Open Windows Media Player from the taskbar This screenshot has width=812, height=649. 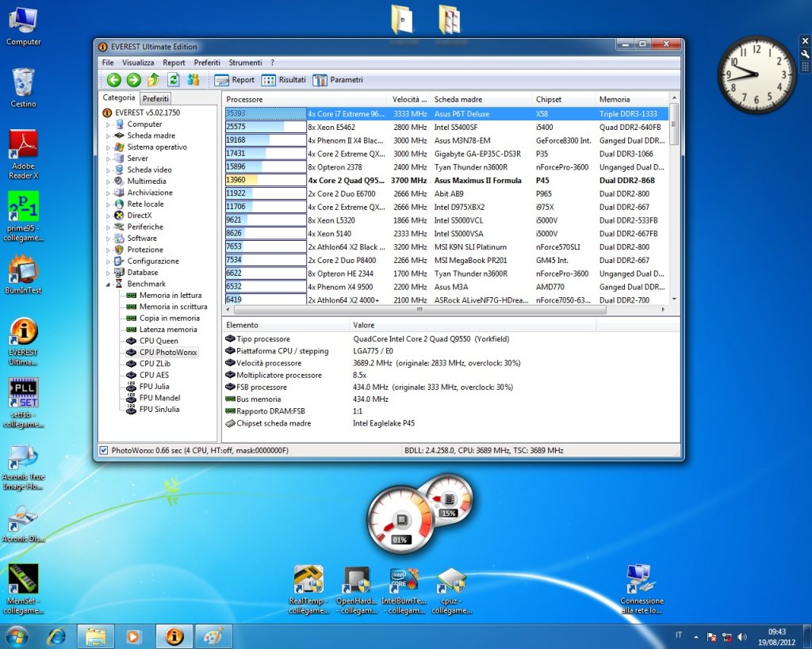click(x=133, y=636)
